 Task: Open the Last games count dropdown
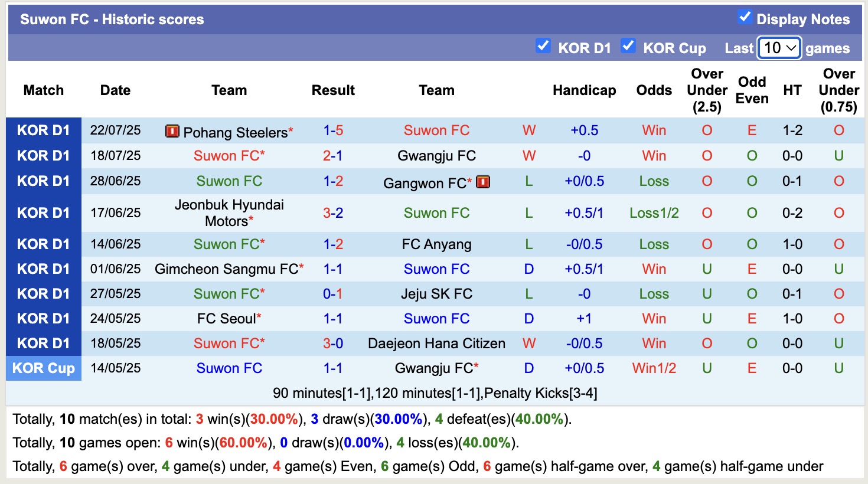pyautogui.click(x=779, y=48)
